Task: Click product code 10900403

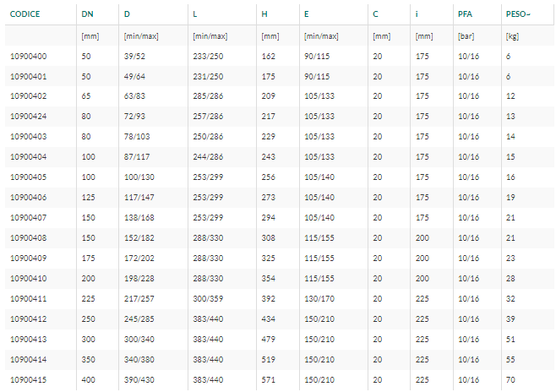Action: [29, 137]
